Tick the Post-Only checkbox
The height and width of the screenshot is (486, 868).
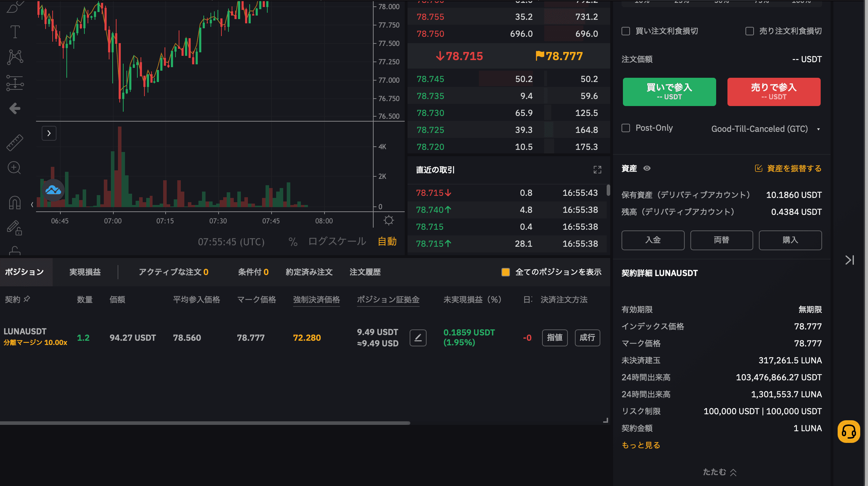[x=626, y=128]
